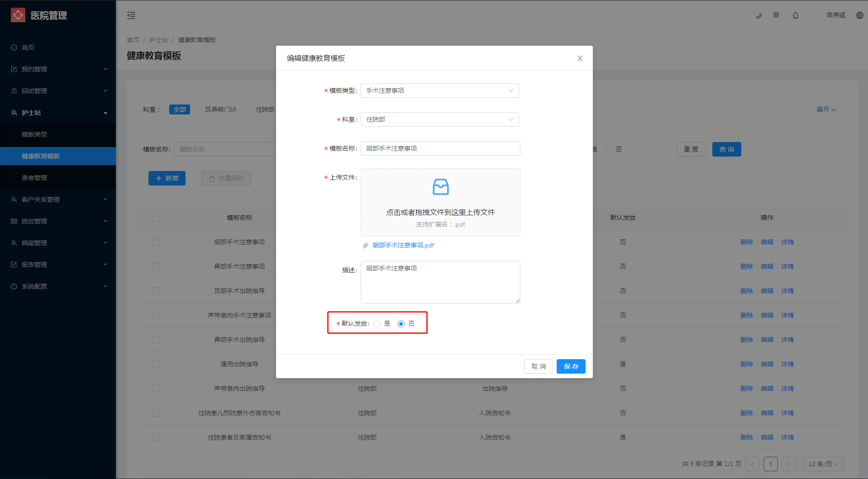Image resolution: width=868 pixels, height=479 pixels.
Task: Click the hospital management logo icon
Action: [x=18, y=15]
